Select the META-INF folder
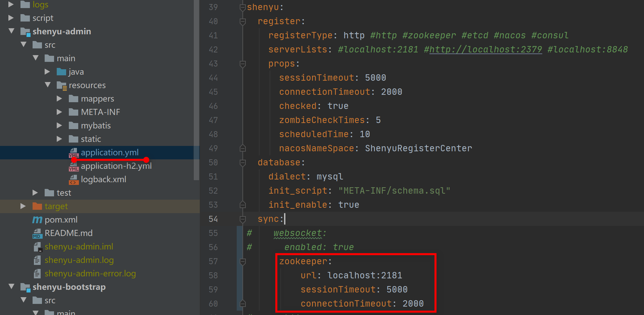The height and width of the screenshot is (315, 644). pos(100,112)
